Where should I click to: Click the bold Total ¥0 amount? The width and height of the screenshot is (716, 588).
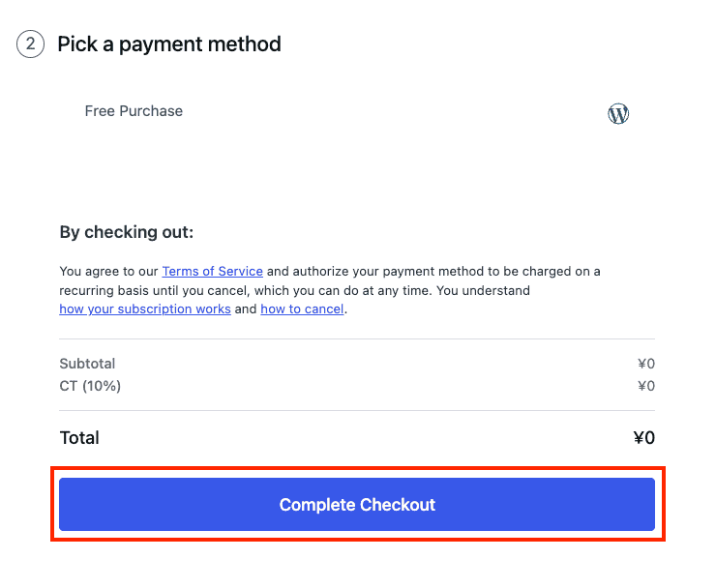[x=643, y=437]
